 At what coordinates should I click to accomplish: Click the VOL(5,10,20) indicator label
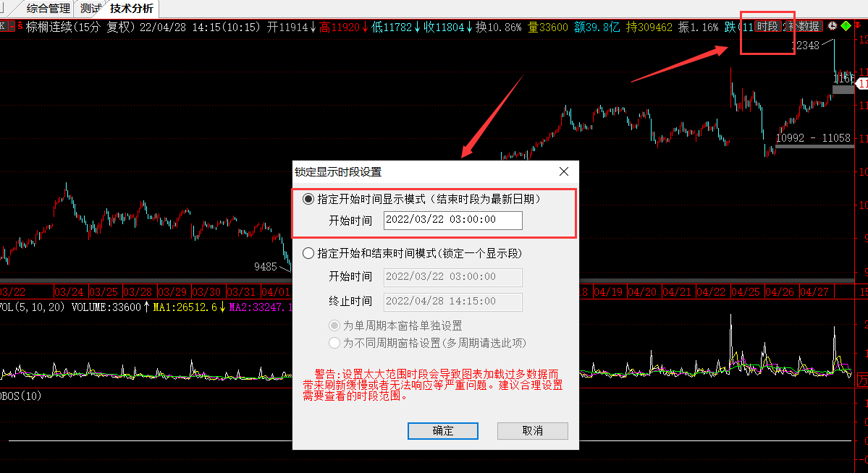[32, 307]
